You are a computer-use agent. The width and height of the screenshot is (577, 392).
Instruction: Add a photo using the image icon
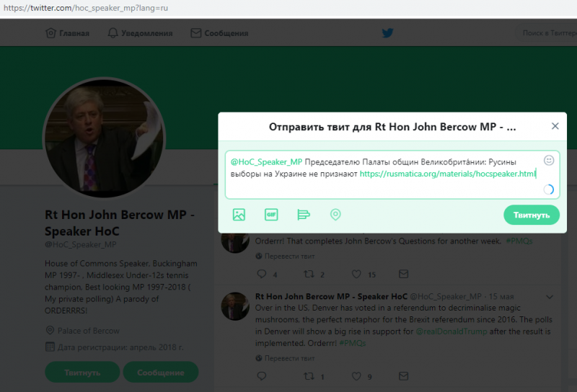click(x=239, y=215)
